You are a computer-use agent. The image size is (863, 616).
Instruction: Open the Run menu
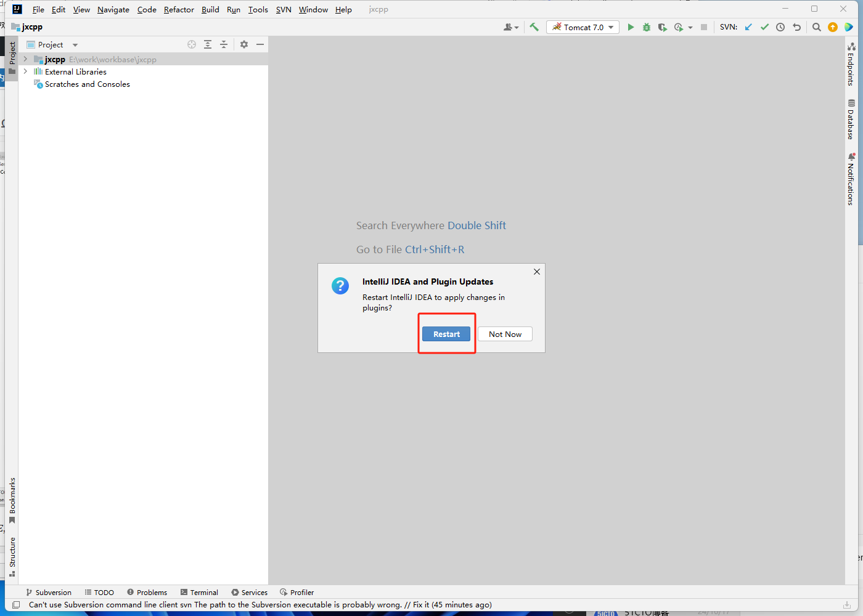[234, 9]
